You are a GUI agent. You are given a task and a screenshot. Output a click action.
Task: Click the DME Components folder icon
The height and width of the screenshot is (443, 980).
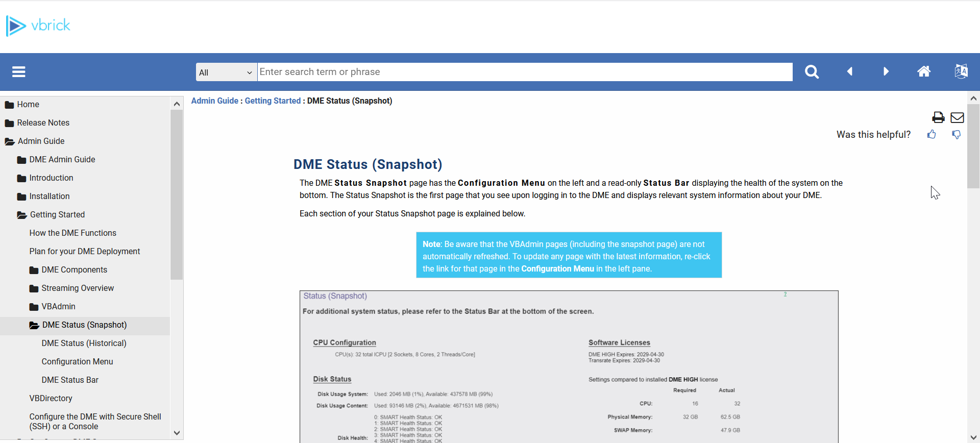pos(34,270)
